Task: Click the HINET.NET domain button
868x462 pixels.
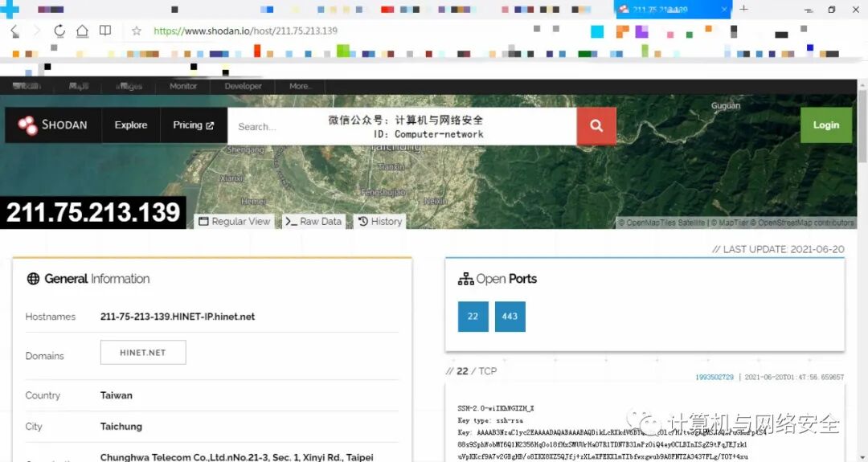Action: coord(143,353)
